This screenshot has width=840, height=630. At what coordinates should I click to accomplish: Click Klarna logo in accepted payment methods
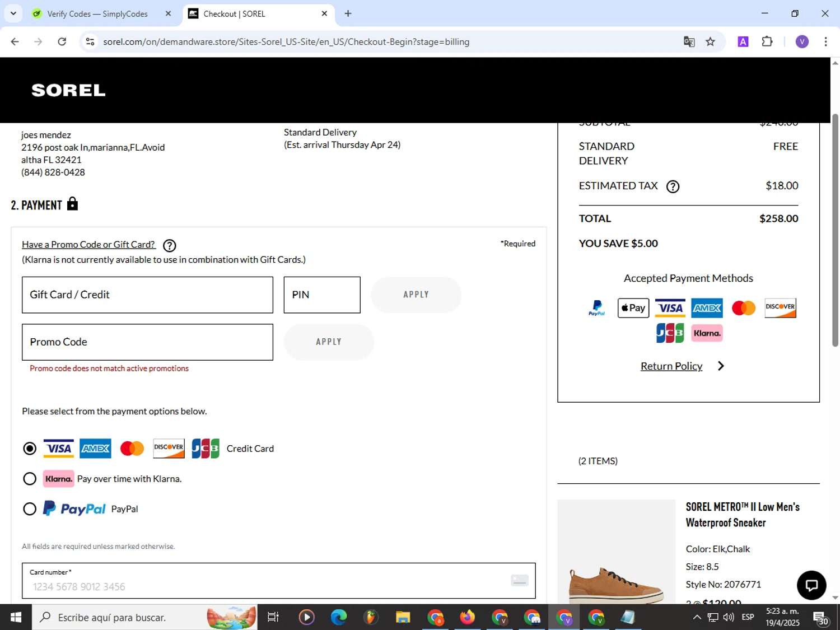[707, 333]
